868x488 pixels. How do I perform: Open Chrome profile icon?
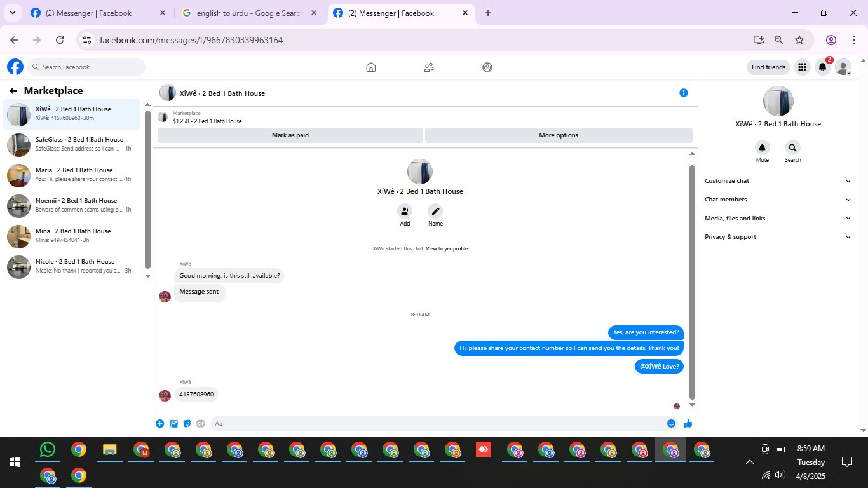click(x=831, y=40)
